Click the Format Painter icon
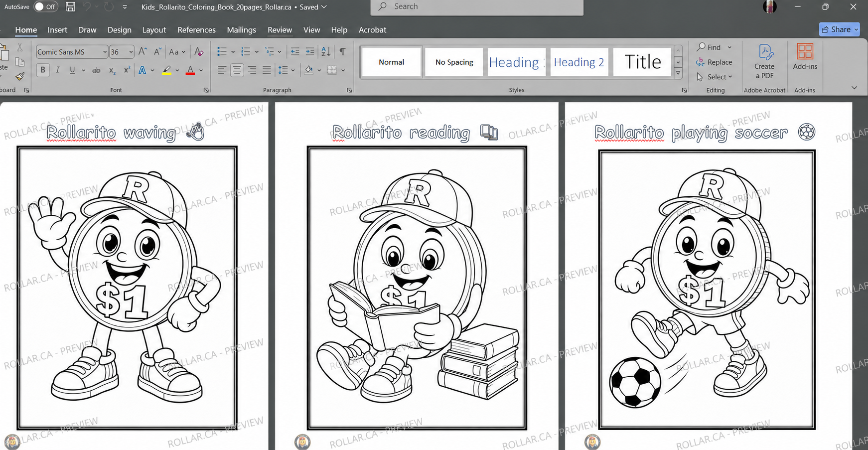The image size is (868, 450). click(20, 77)
